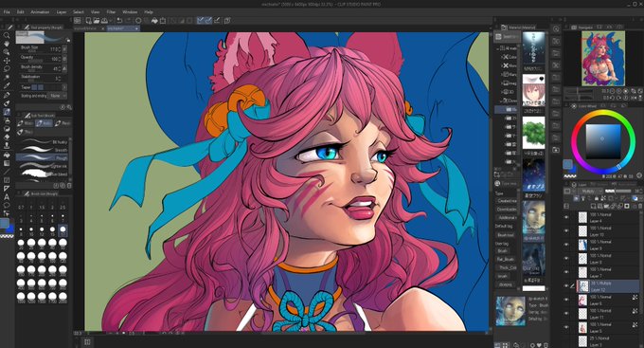Viewport: 644px width, 348px height.
Task: Select the Text tool marked A
Action: [7, 197]
